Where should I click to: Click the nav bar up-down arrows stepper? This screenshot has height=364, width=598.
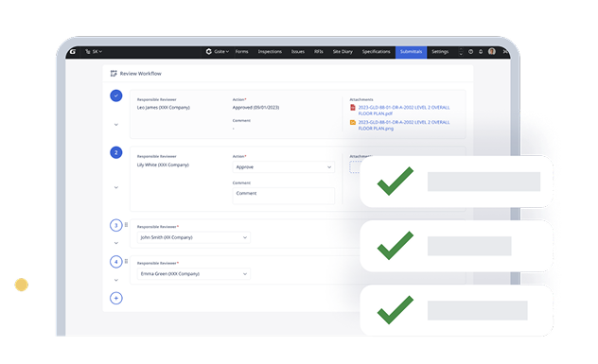pos(461,51)
